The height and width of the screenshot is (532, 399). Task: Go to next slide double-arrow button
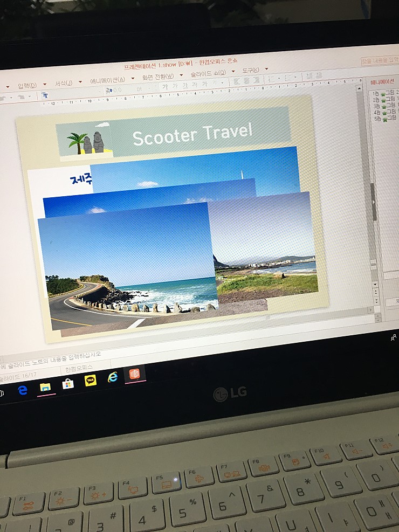click(376, 300)
